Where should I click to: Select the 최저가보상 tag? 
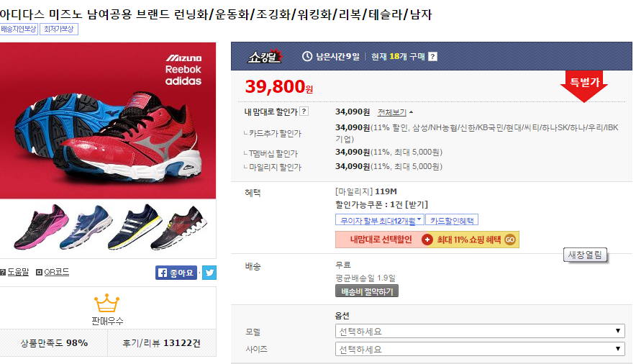(x=59, y=29)
